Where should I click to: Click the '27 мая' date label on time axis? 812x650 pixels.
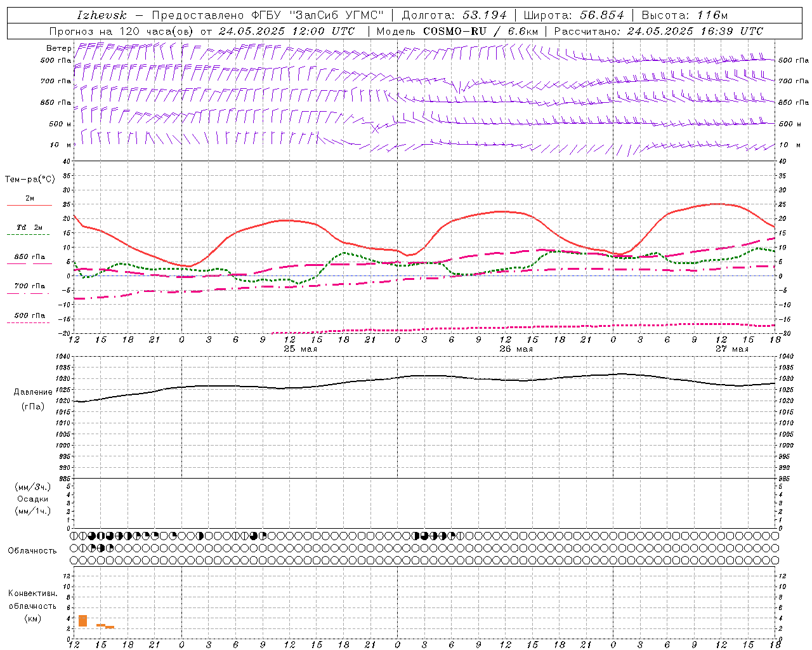coord(731,349)
